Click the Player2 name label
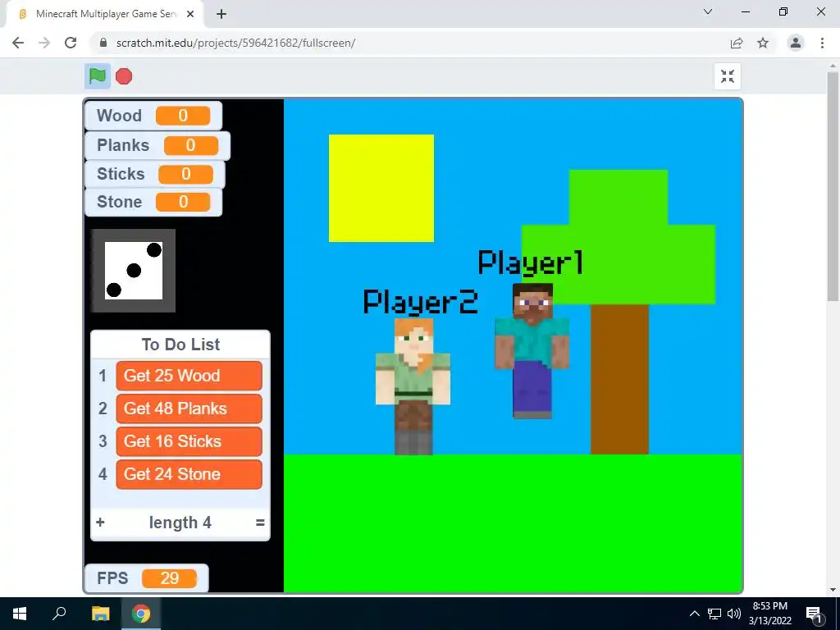Screen dimensions: 840x630 [420, 302]
